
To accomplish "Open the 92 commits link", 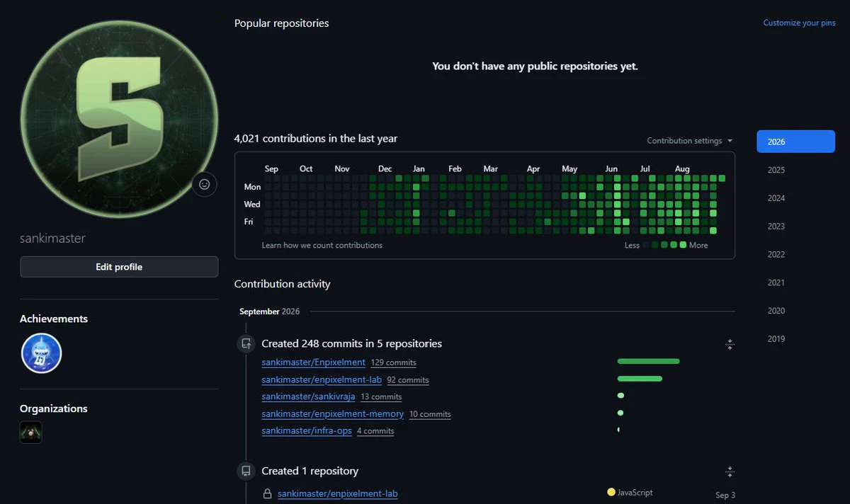I will point(408,380).
